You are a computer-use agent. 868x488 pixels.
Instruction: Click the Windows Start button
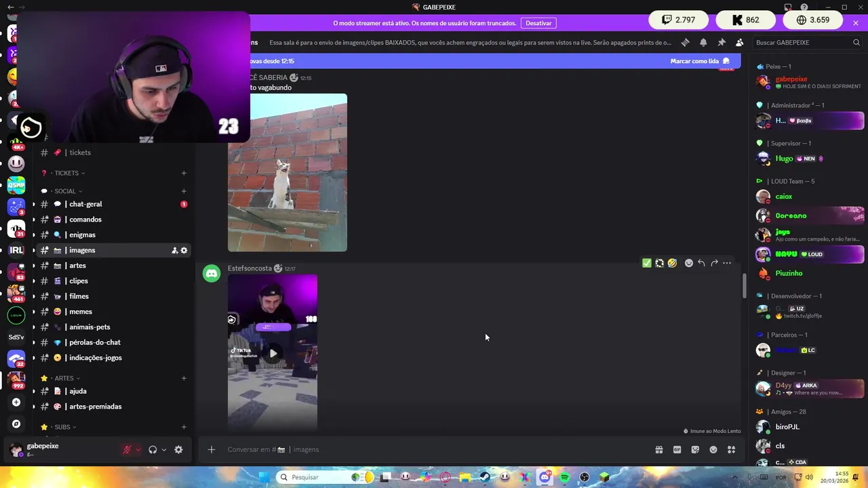coord(264,477)
